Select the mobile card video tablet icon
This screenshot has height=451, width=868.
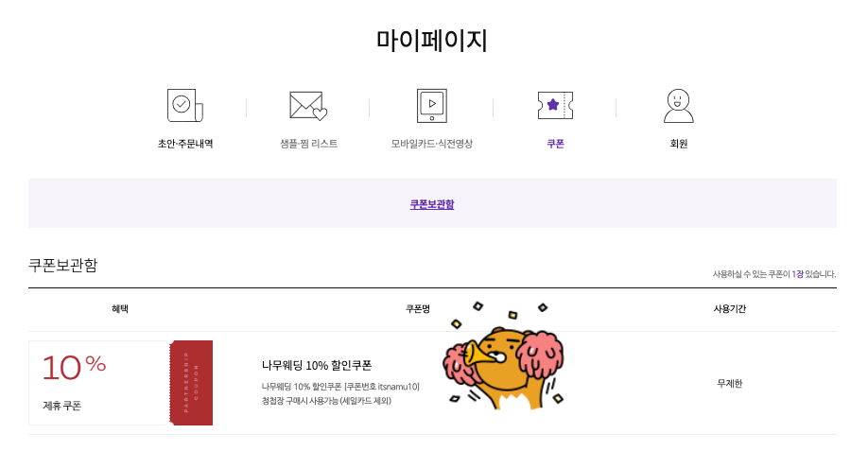click(x=432, y=106)
